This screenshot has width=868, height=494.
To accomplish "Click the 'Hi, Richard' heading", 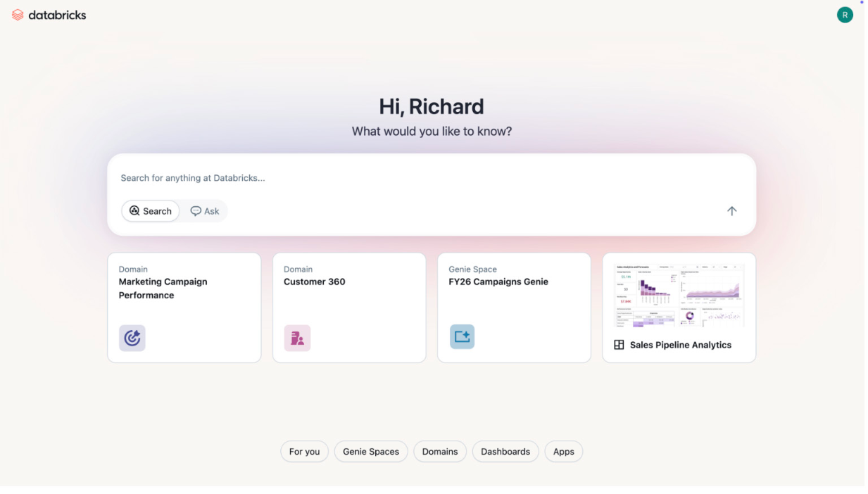I will [x=432, y=107].
